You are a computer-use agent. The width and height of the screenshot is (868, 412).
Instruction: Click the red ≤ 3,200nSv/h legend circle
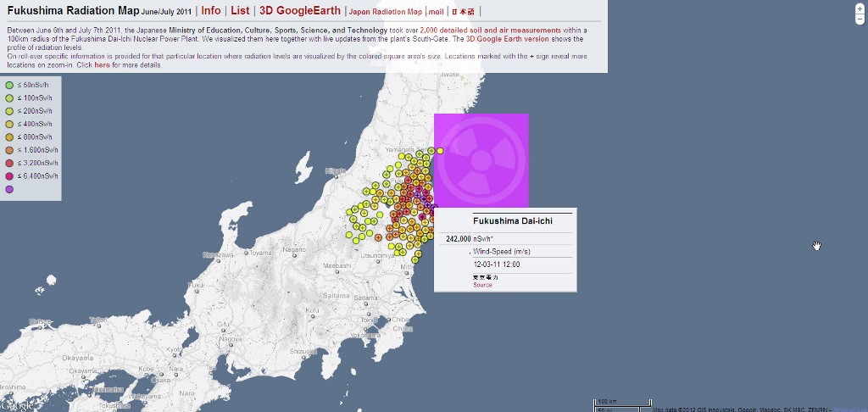[x=9, y=163]
